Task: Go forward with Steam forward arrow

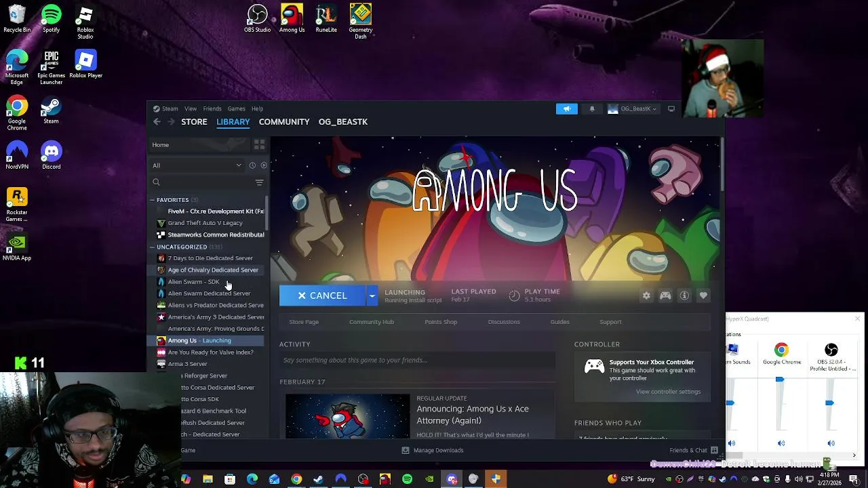Action: (x=171, y=122)
